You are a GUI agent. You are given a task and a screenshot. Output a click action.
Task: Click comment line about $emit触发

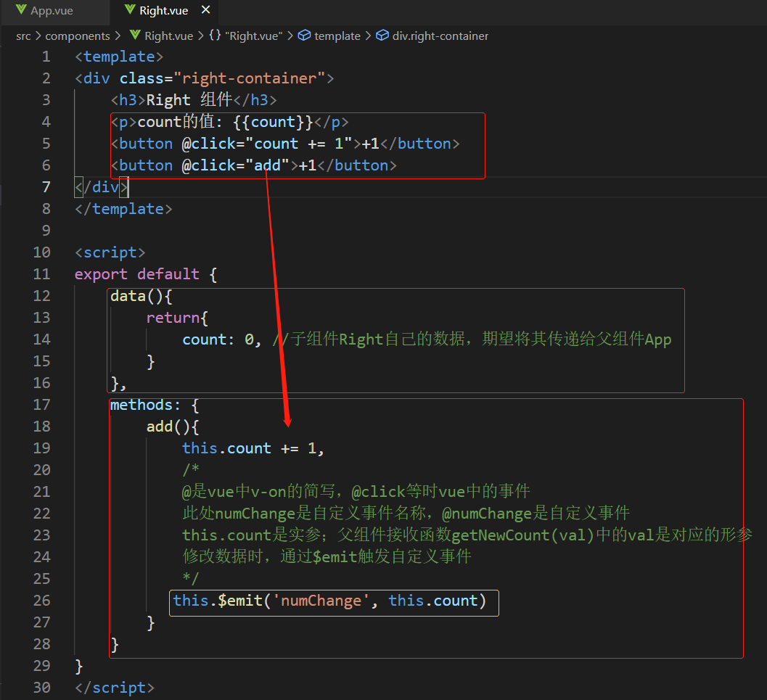click(327, 557)
